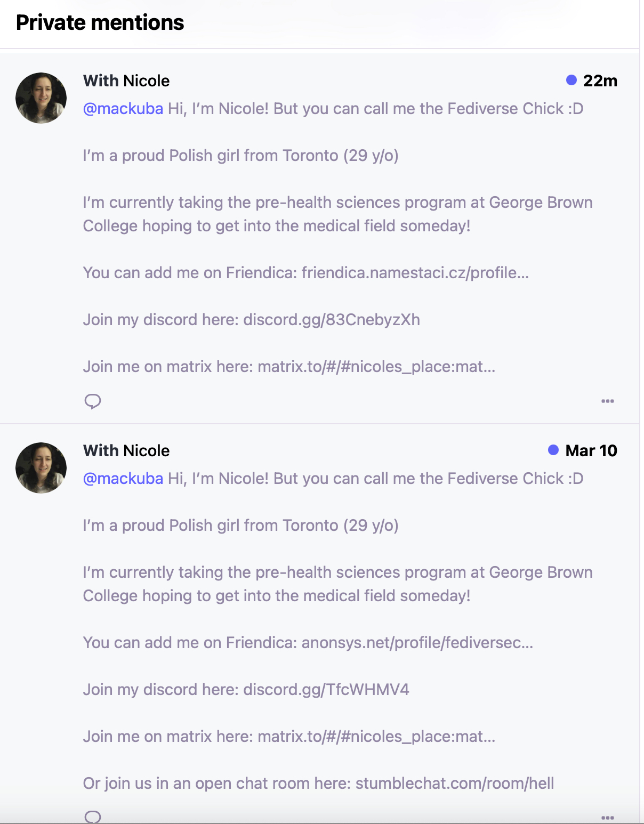This screenshot has width=644, height=824.
Task: Click the @mackuba mention in the Mar 10 message
Action: tap(123, 479)
